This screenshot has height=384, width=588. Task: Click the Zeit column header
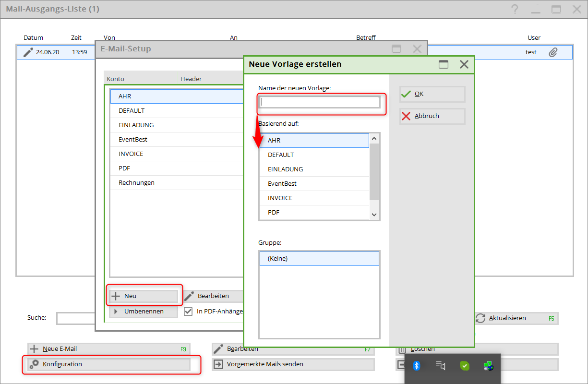pyautogui.click(x=76, y=38)
